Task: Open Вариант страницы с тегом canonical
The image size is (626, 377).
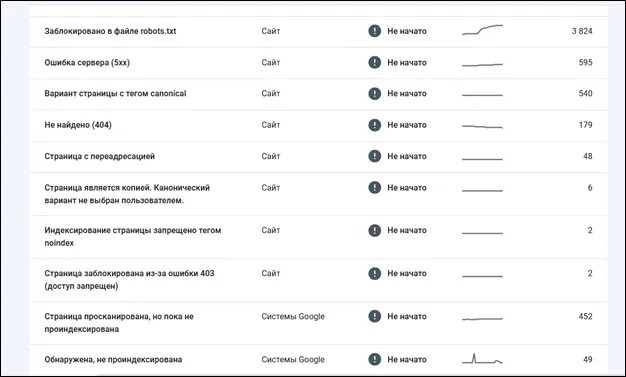Action: pyautogui.click(x=319, y=94)
